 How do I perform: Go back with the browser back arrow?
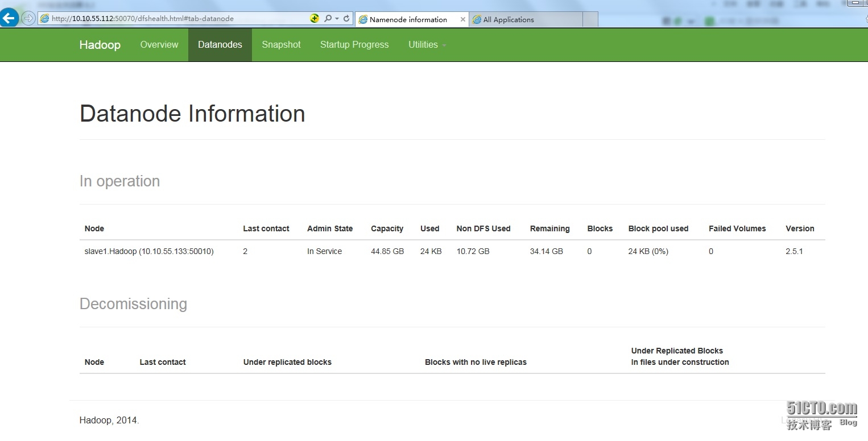coord(9,18)
